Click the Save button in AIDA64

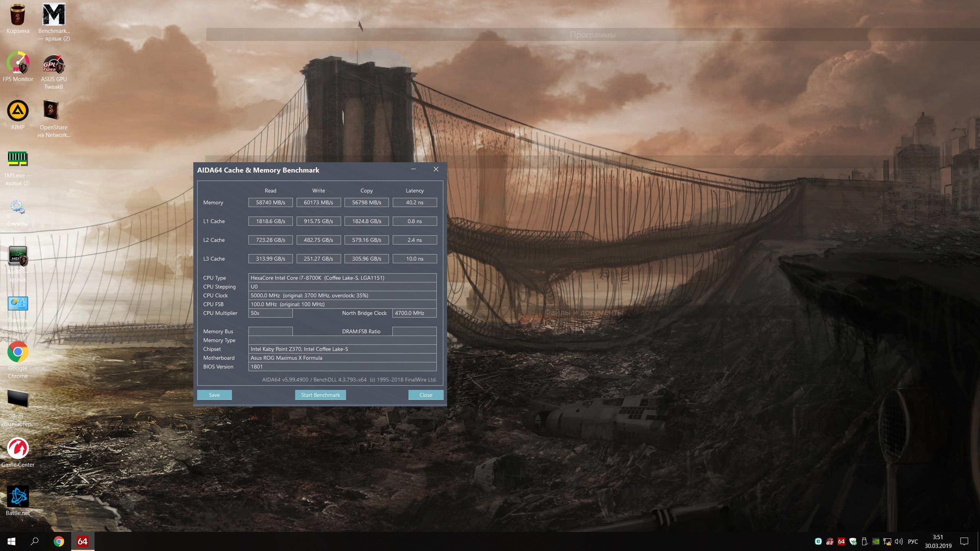(214, 395)
